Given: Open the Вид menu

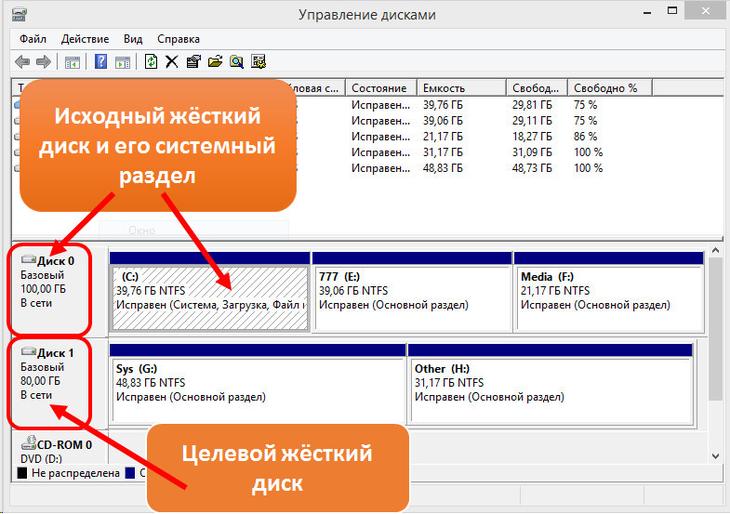Looking at the screenshot, I should [133, 39].
